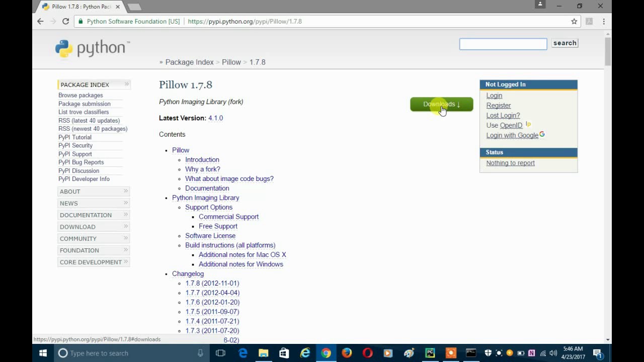This screenshot has width=644, height=362.
Task: Open RSS (latest 40 updates) link
Action: click(x=89, y=120)
